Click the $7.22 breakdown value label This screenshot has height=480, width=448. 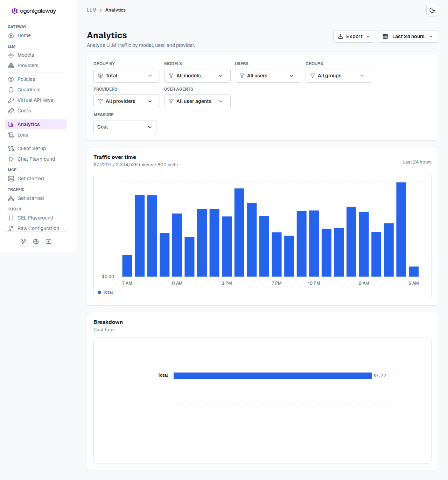point(380,376)
